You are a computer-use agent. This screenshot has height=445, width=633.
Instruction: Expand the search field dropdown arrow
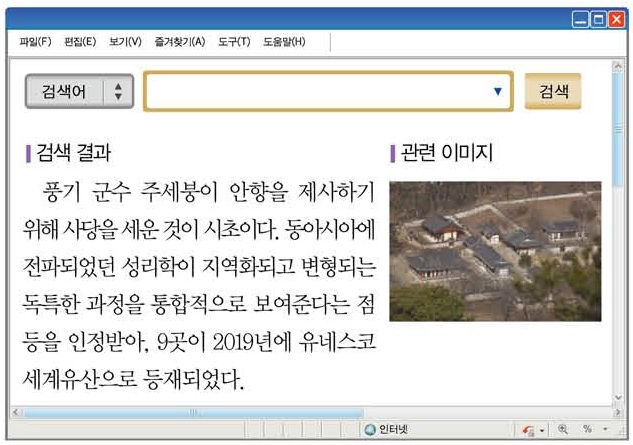coord(498,92)
